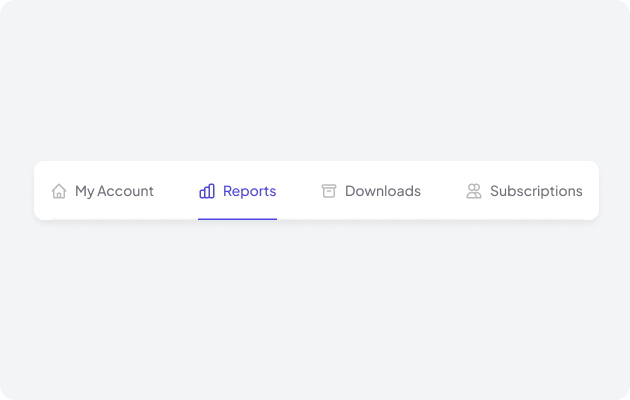Screen dimensions: 630x400
Task: Click empty space between Downloads and Subscriptions
Action: (x=443, y=191)
